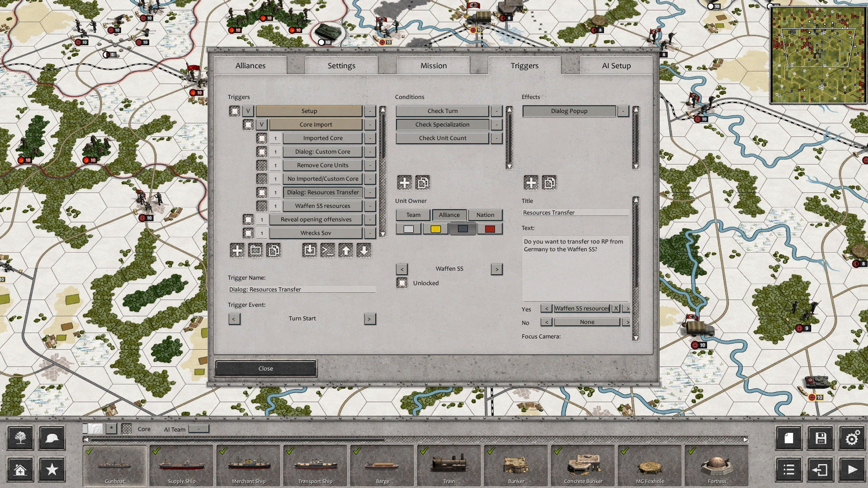Select the Check Turn condition

(x=443, y=111)
